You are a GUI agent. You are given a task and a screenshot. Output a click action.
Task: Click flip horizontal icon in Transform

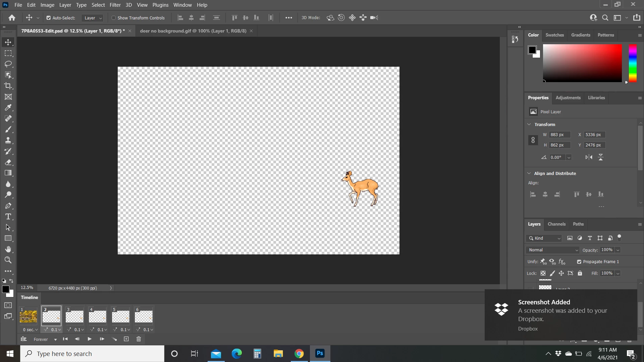pyautogui.click(x=589, y=157)
